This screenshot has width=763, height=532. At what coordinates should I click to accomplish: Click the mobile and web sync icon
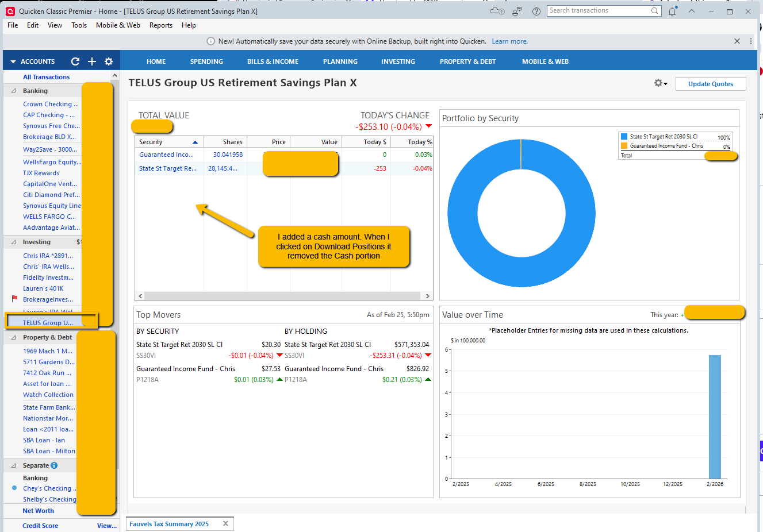point(517,11)
